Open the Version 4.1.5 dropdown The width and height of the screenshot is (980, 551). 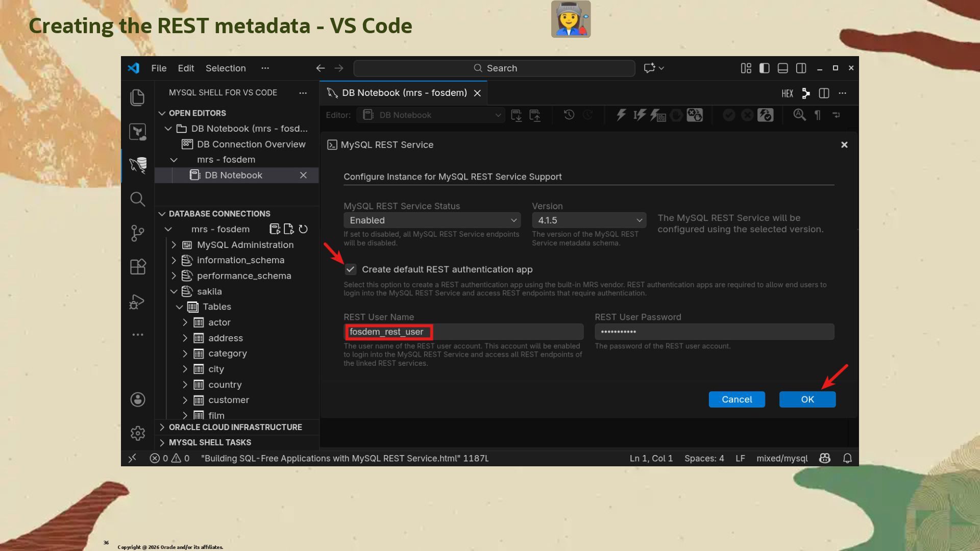click(589, 220)
